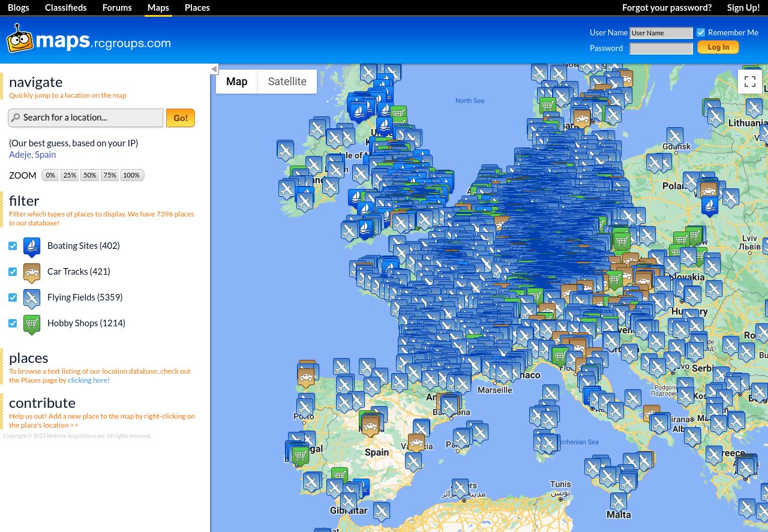Click the flying field marker near Malta

(x=618, y=501)
